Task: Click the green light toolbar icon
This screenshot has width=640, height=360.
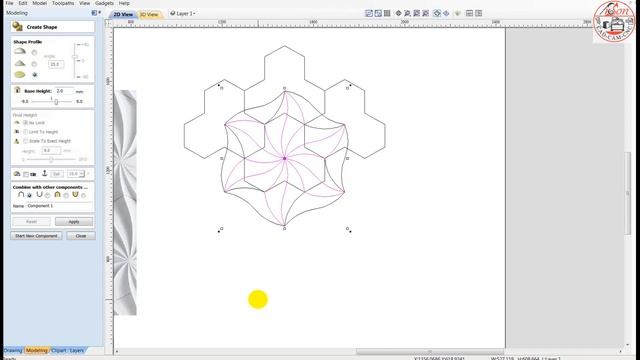Action: click(x=458, y=13)
